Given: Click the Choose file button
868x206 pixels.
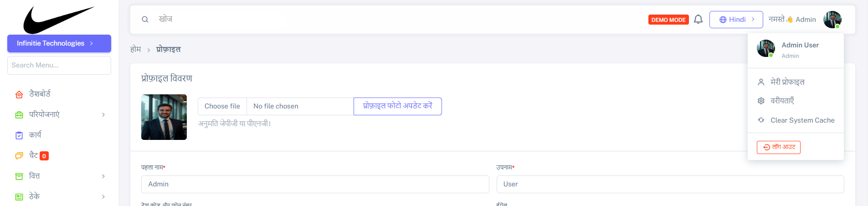Looking at the screenshot, I should pyautogui.click(x=222, y=106).
